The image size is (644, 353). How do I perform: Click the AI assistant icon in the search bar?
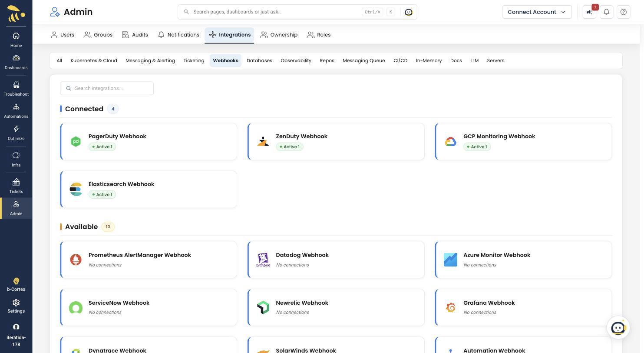coord(408,12)
